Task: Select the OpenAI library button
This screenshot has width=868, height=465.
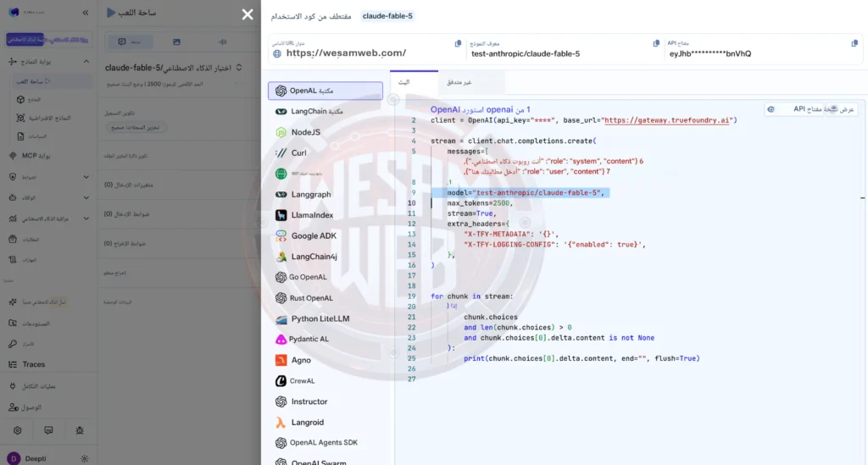Action: pyautogui.click(x=325, y=91)
